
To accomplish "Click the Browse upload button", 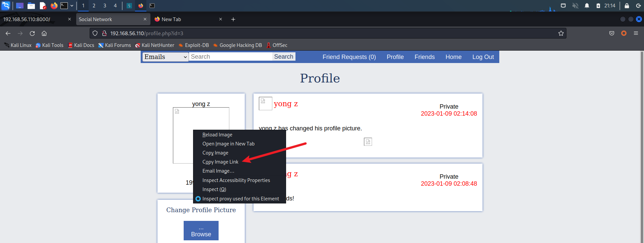I will (201, 231).
